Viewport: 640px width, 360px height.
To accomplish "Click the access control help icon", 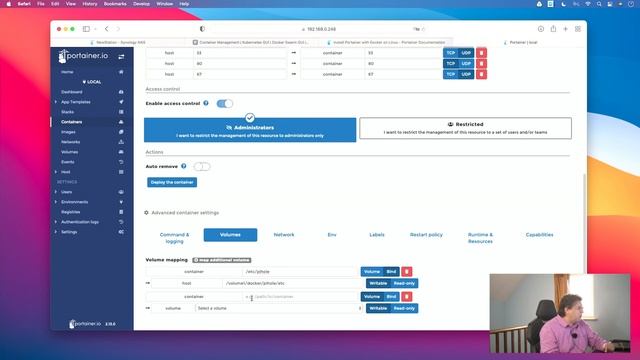I will (x=206, y=103).
